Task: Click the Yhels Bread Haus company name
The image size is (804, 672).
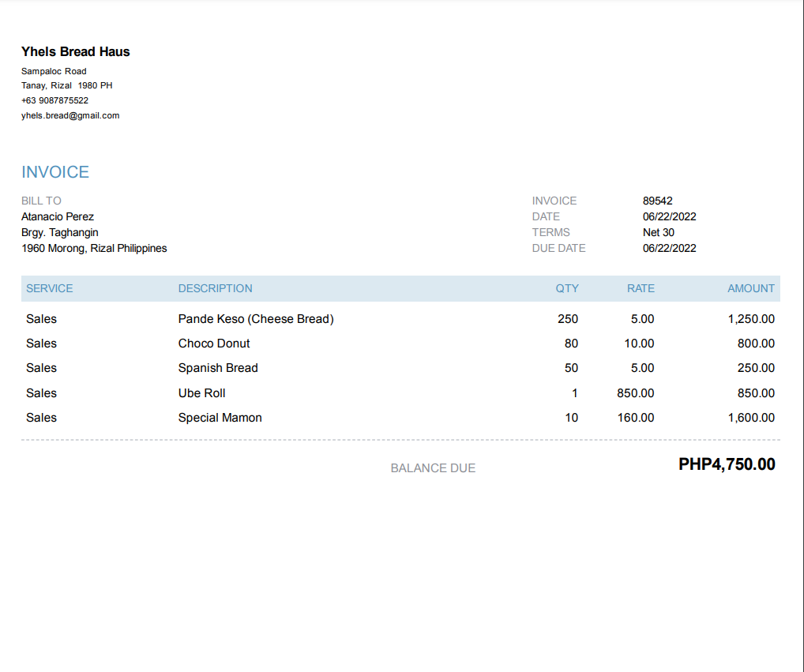Action: 75,52
